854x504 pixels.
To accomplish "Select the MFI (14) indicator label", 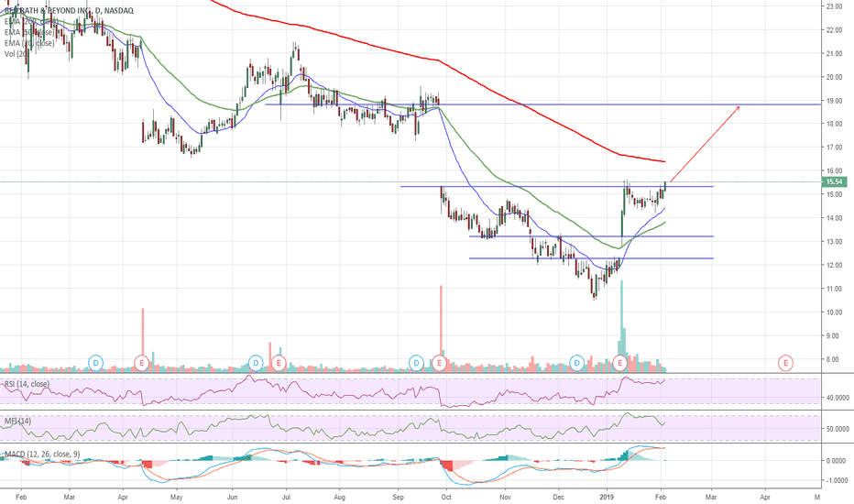I will click(17, 422).
